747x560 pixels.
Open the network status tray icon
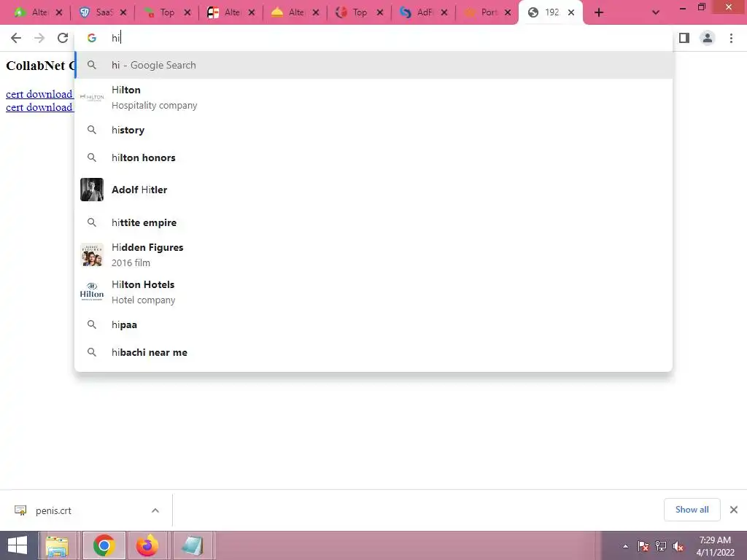point(661,546)
